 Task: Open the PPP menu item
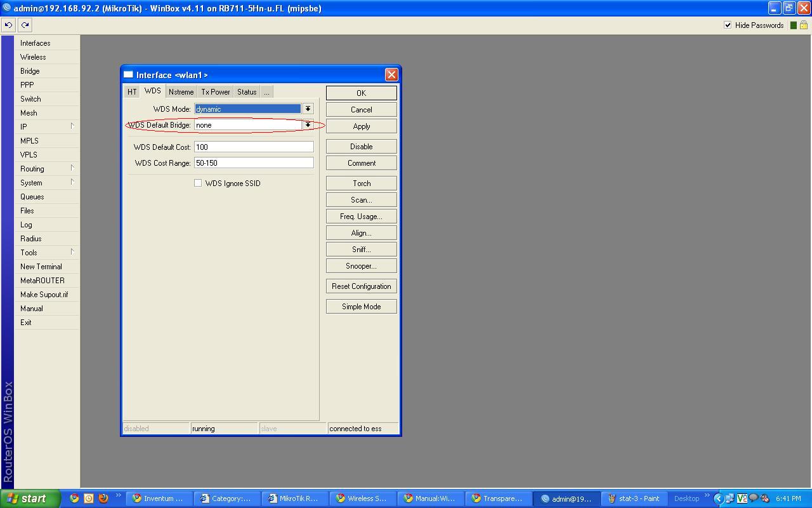pos(47,85)
